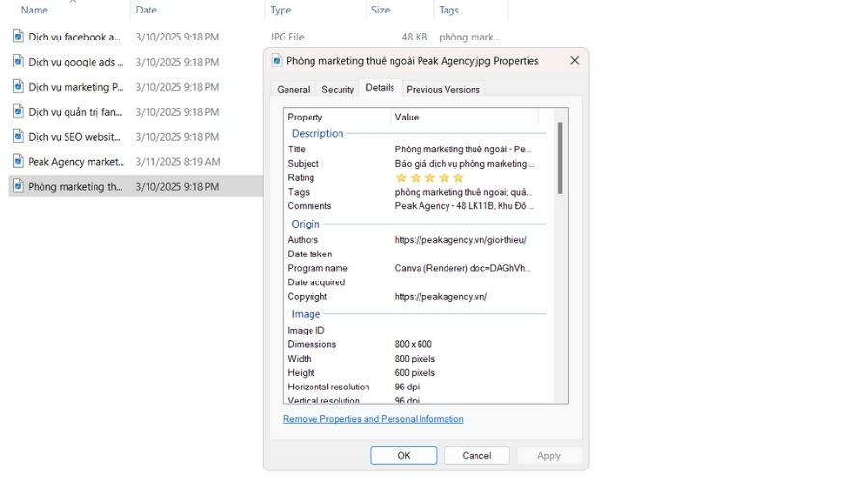The width and height of the screenshot is (868, 482).
Task: Click the Title value field
Action: (463, 149)
